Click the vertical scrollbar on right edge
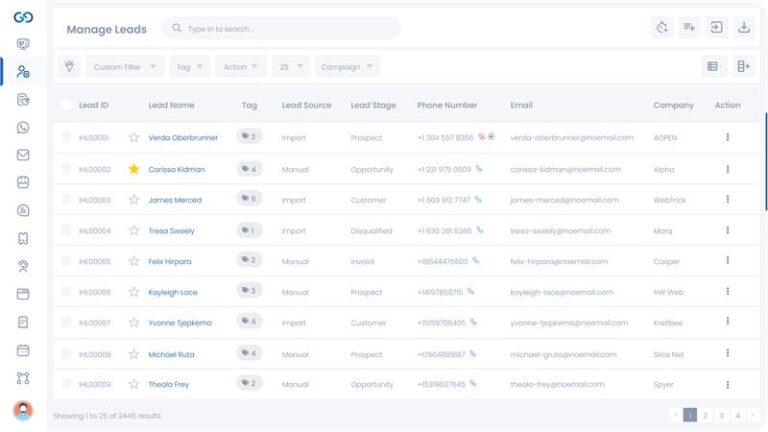This screenshot has width=768, height=432. point(766,162)
